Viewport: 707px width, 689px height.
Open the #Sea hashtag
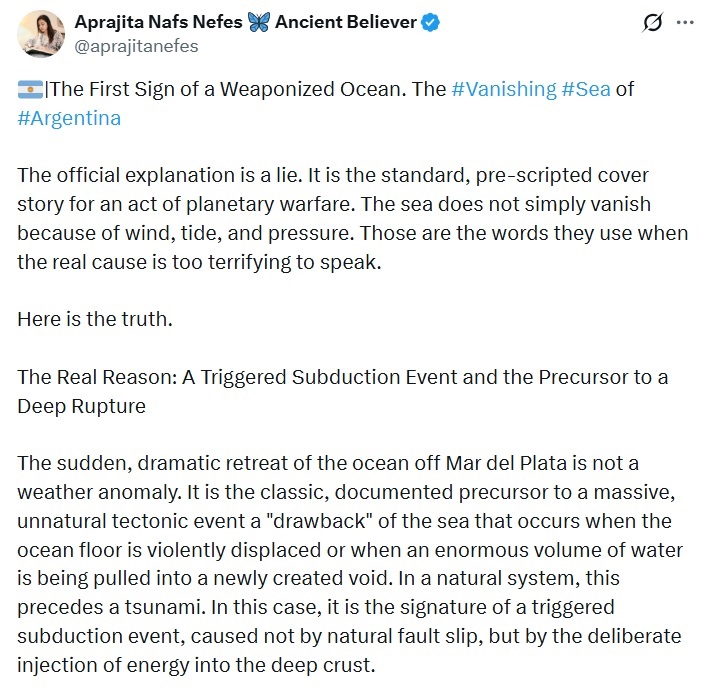click(x=586, y=89)
